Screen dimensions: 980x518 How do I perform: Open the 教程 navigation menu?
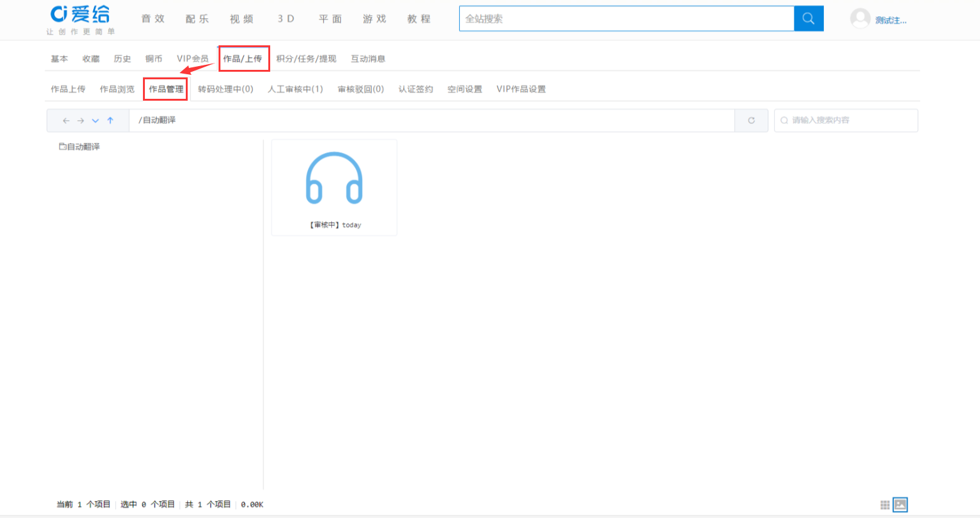coord(419,19)
